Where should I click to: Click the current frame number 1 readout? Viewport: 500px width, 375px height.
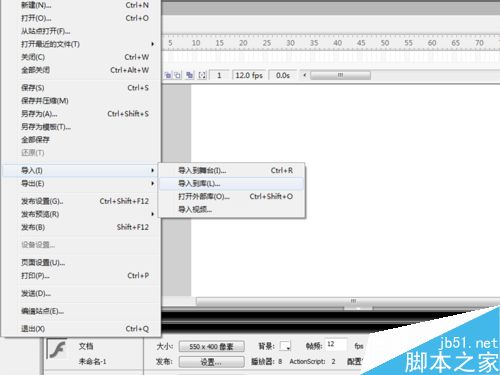[x=219, y=75]
